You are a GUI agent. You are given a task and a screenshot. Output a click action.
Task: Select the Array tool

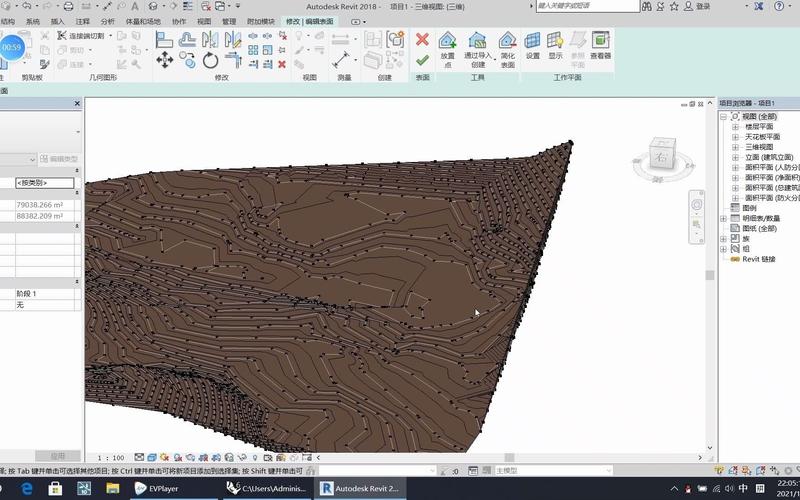(x=253, y=50)
